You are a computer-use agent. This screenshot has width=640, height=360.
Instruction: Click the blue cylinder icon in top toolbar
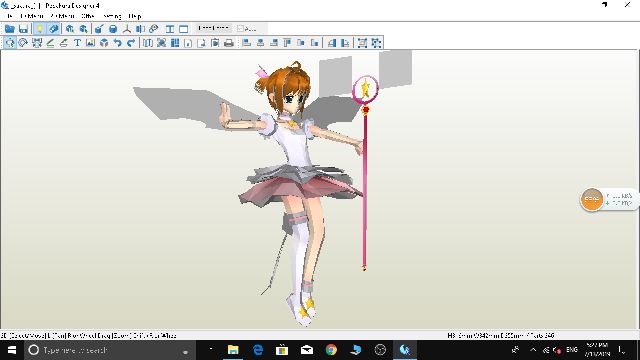[113, 29]
